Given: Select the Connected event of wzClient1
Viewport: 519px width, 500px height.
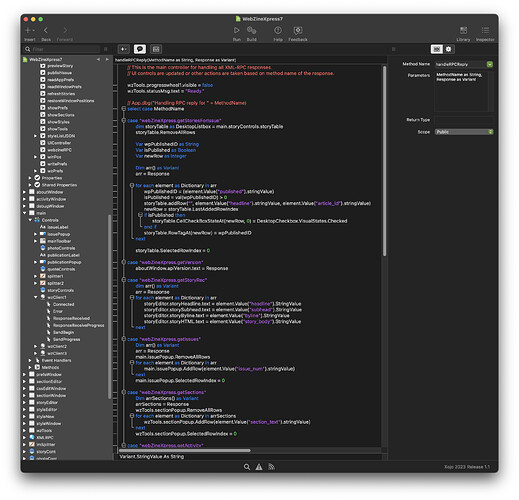Looking at the screenshot, I should pos(63,304).
